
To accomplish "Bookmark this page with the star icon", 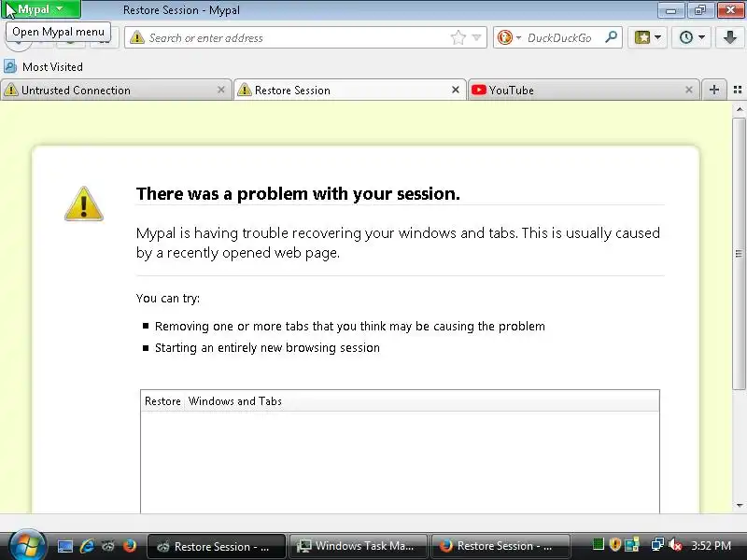I will [x=458, y=37].
